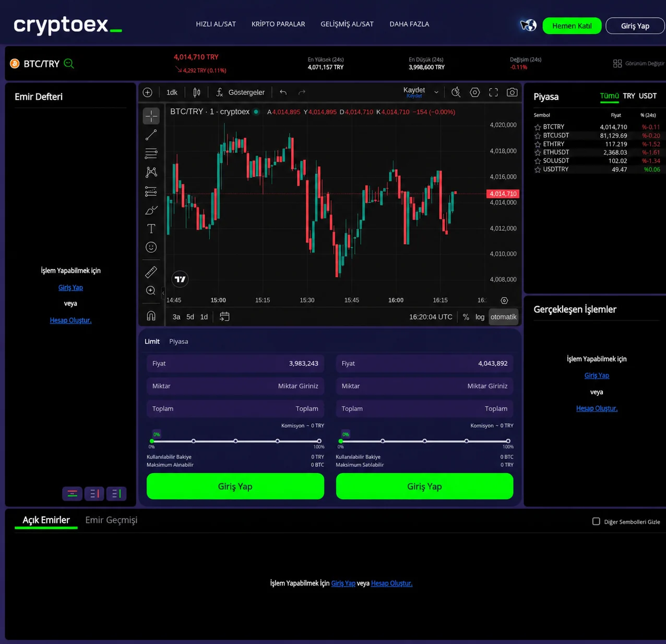Click the buy Fiyat input field
666x644 pixels.
point(235,364)
